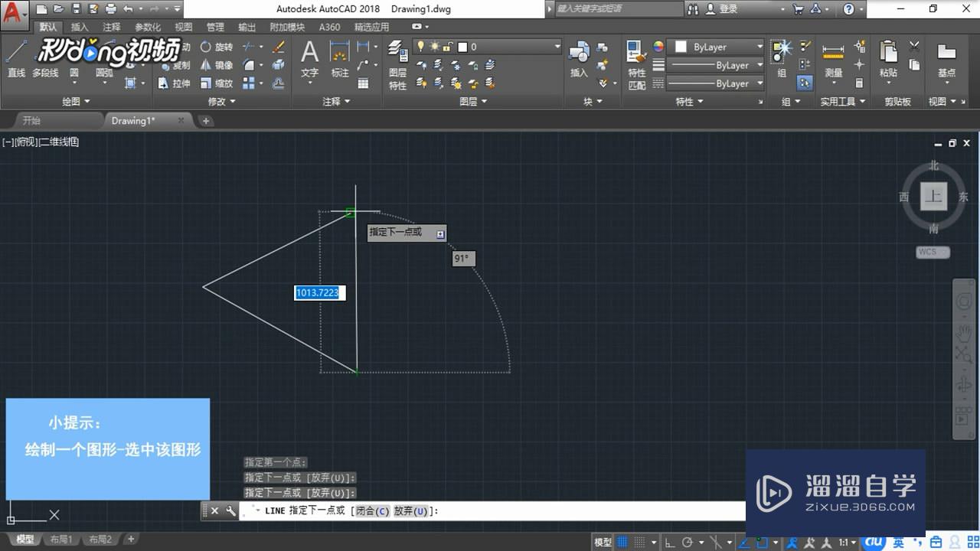The width and height of the screenshot is (980, 551).
Task: Click the pan hand icon in navigation bar
Action: [963, 332]
